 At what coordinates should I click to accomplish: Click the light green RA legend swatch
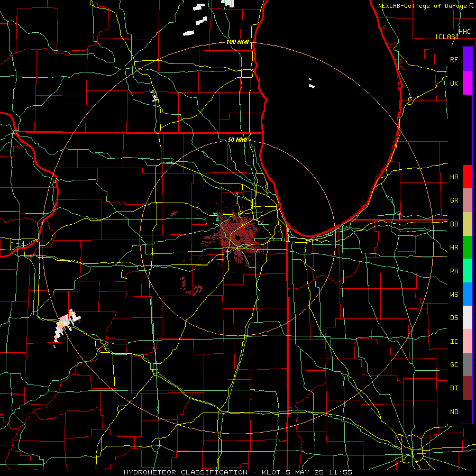467,271
